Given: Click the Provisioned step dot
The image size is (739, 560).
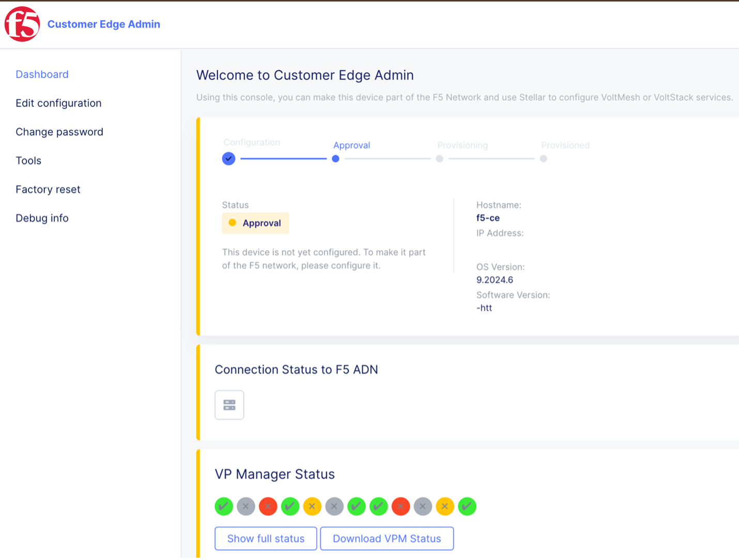Looking at the screenshot, I should pyautogui.click(x=543, y=159).
